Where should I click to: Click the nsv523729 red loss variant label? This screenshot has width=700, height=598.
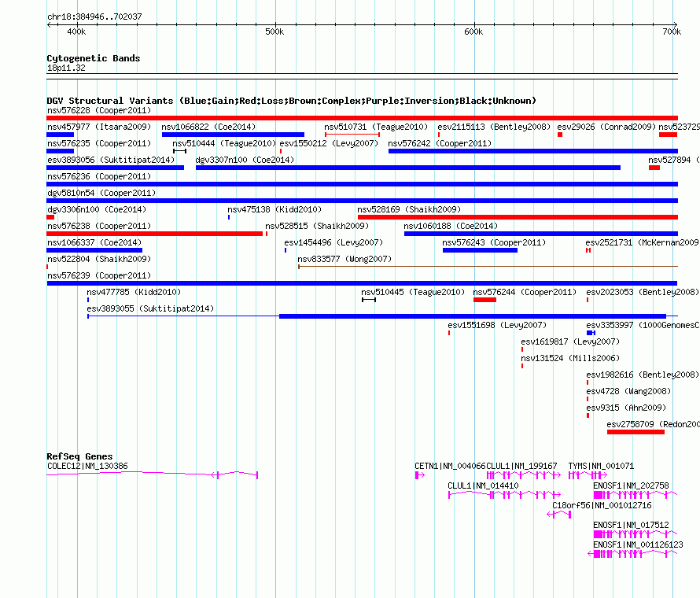pyautogui.click(x=679, y=127)
